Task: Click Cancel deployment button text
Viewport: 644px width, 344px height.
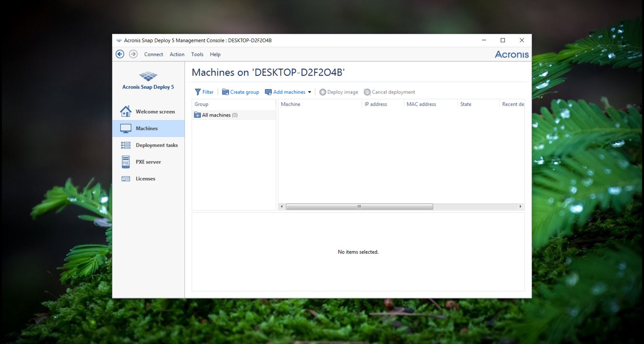Action: point(394,92)
